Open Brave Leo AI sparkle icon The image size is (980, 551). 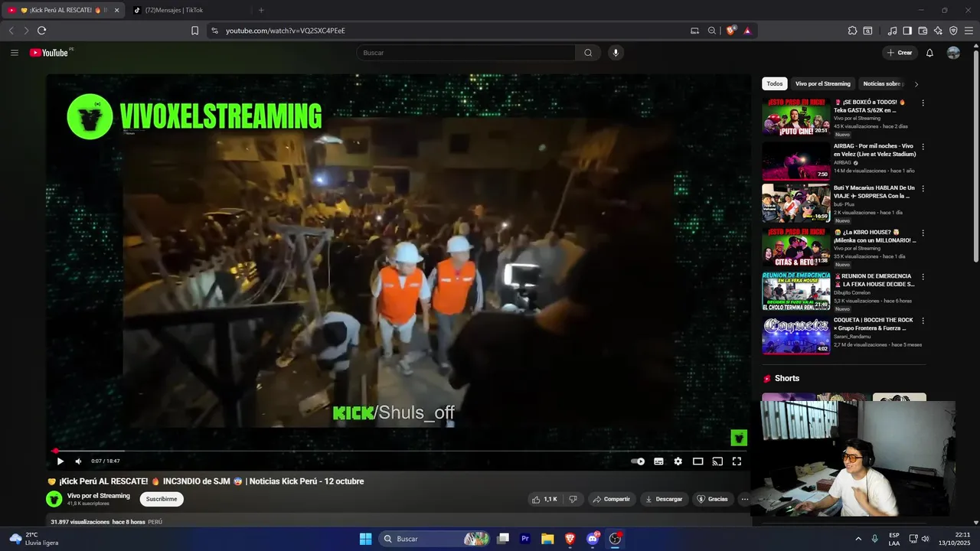coord(938,31)
